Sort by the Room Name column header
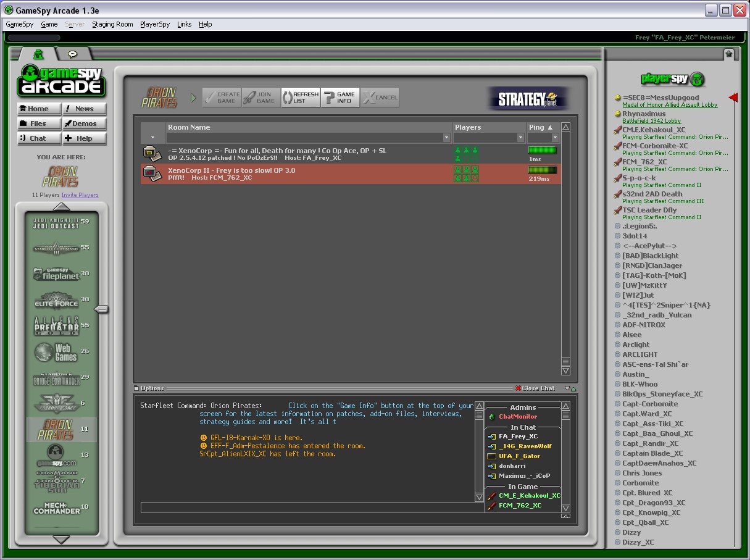750x560 pixels. coord(309,127)
